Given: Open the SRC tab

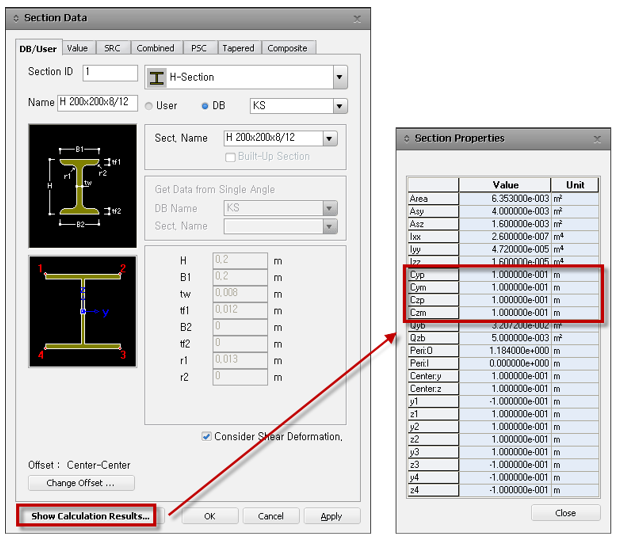Looking at the screenshot, I should coord(110,47).
